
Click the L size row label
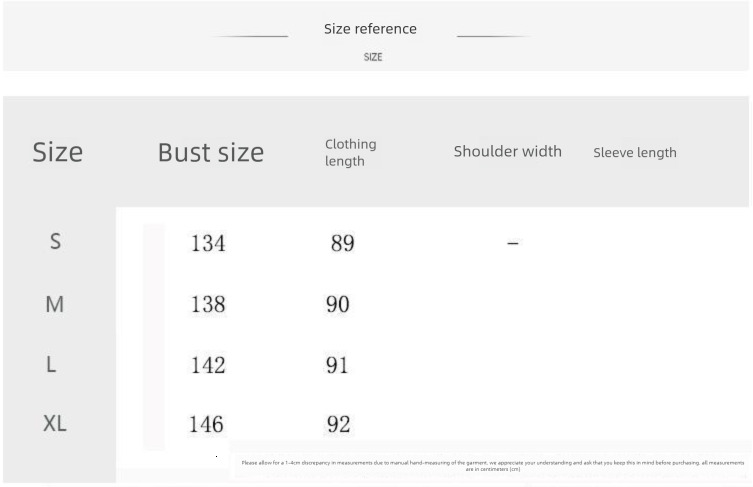[x=51, y=365]
